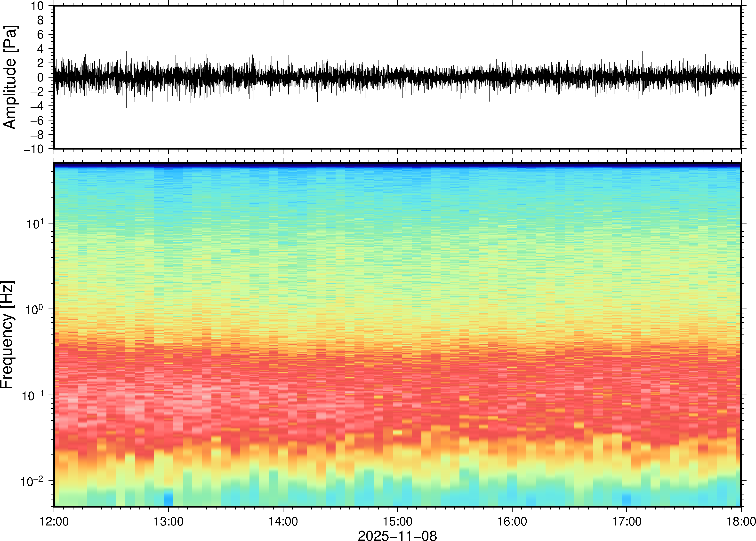Click the 16:00 time axis label
Viewport: 756px width, 541px height.
[512, 521]
